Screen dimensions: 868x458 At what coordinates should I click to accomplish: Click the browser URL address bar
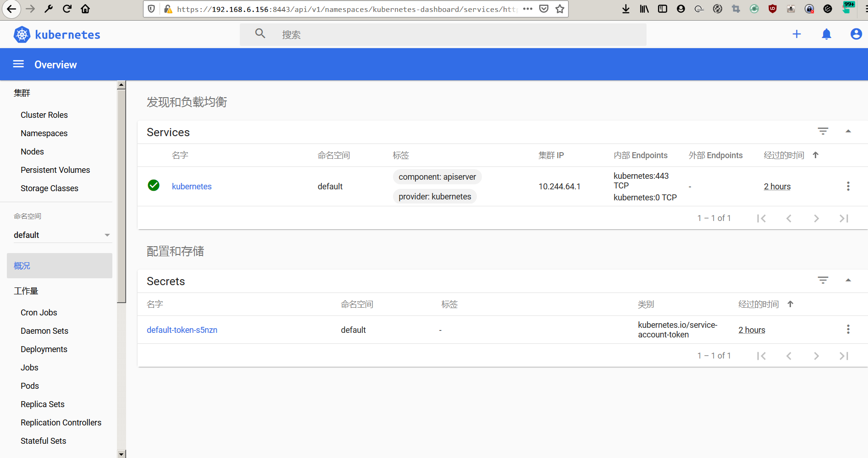(x=347, y=9)
